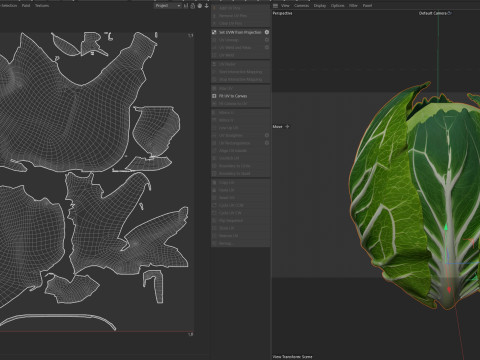The width and height of the screenshot is (480, 360).
Task: Open Set UVW from Projection settings gear
Action: tap(267, 32)
